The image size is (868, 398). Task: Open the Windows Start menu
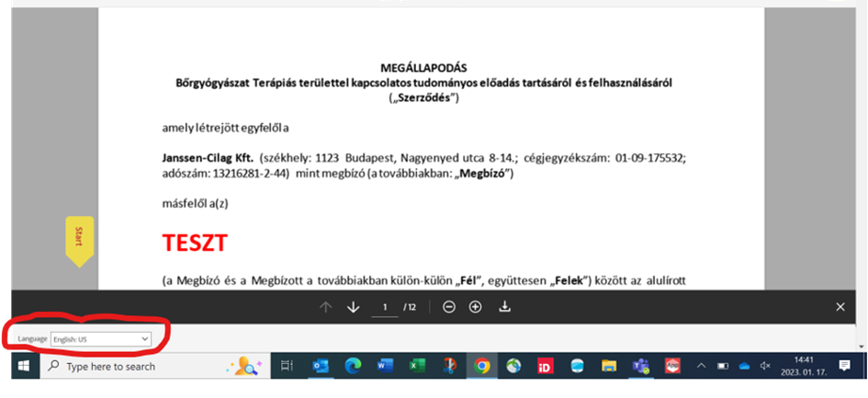25,366
